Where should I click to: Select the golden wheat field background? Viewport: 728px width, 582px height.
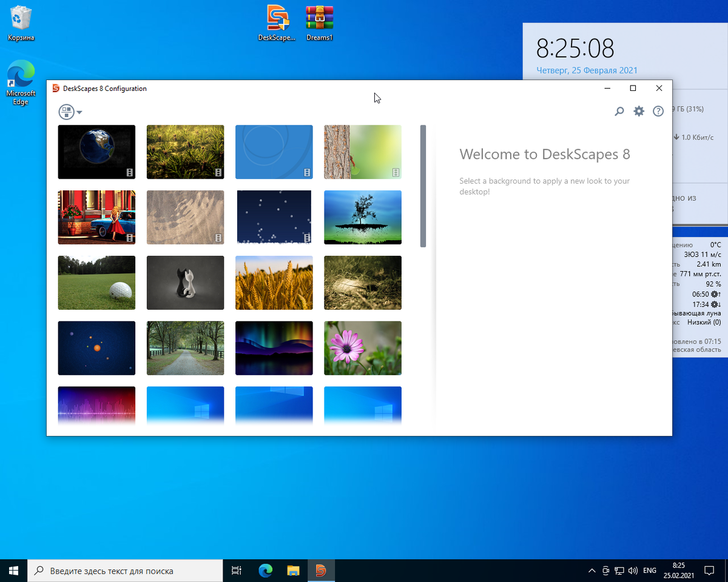click(x=274, y=283)
